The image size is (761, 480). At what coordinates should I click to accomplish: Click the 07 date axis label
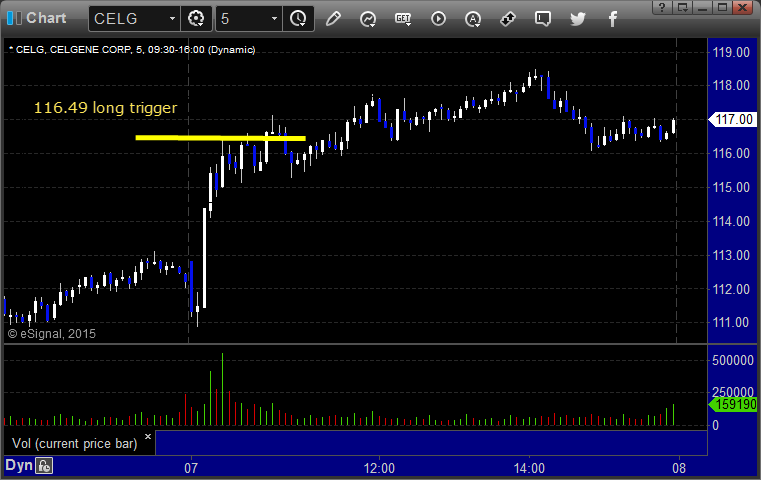click(x=191, y=468)
